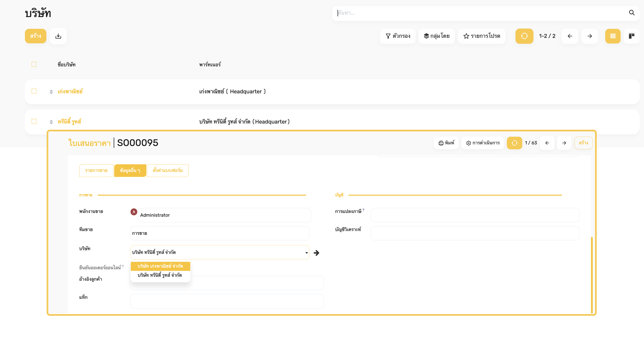
Task: Check the ทรีนิตี้ รูทส์ row checkbox
Action: coord(34,121)
